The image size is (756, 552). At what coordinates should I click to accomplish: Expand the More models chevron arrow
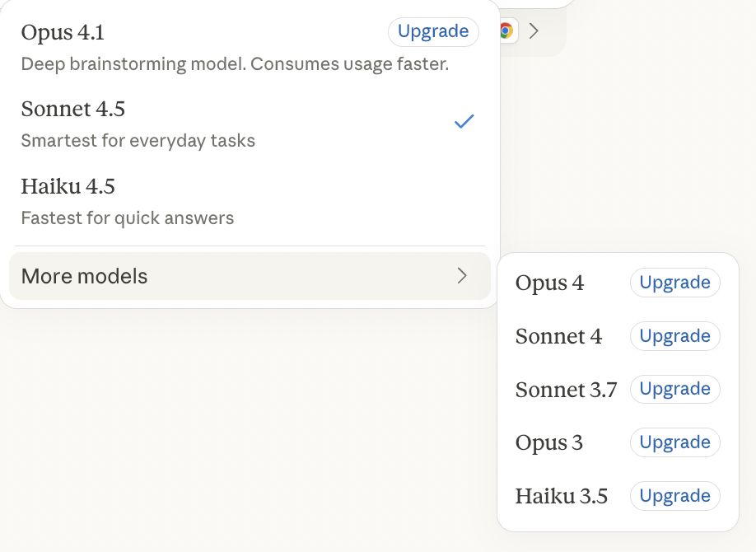click(x=463, y=276)
